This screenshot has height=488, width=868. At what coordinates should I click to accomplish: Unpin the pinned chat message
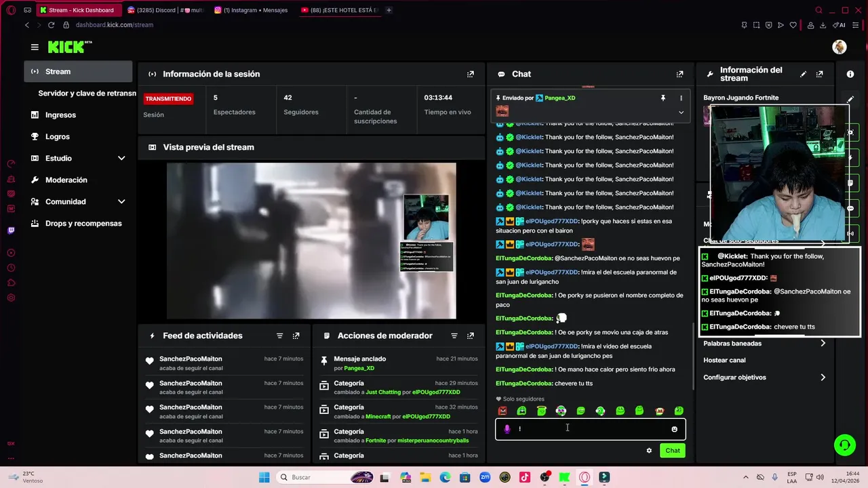point(663,98)
